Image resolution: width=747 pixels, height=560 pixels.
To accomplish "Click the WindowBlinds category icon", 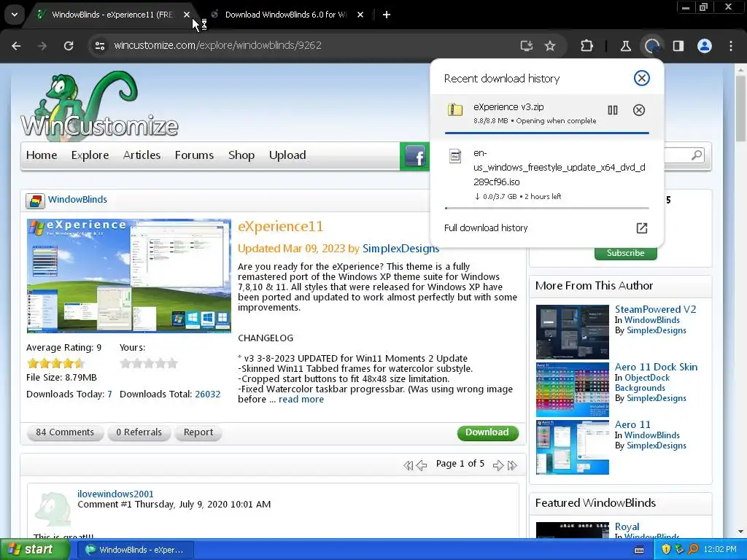I will point(35,201).
